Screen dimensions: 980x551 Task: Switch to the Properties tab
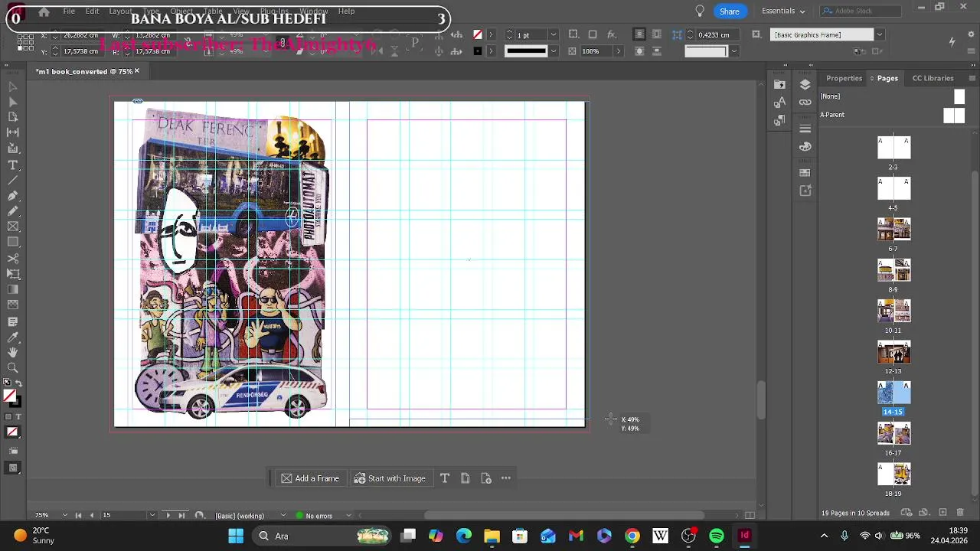click(844, 78)
